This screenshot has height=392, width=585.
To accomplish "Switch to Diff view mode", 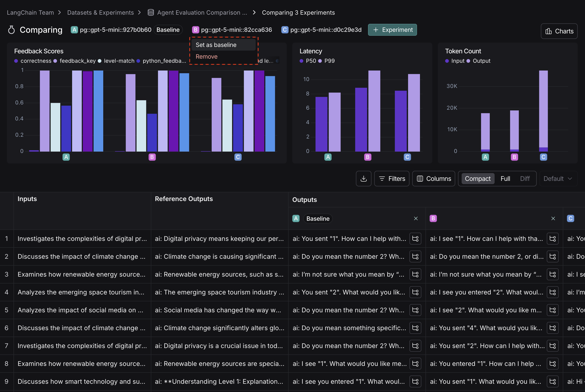I will coord(525,179).
